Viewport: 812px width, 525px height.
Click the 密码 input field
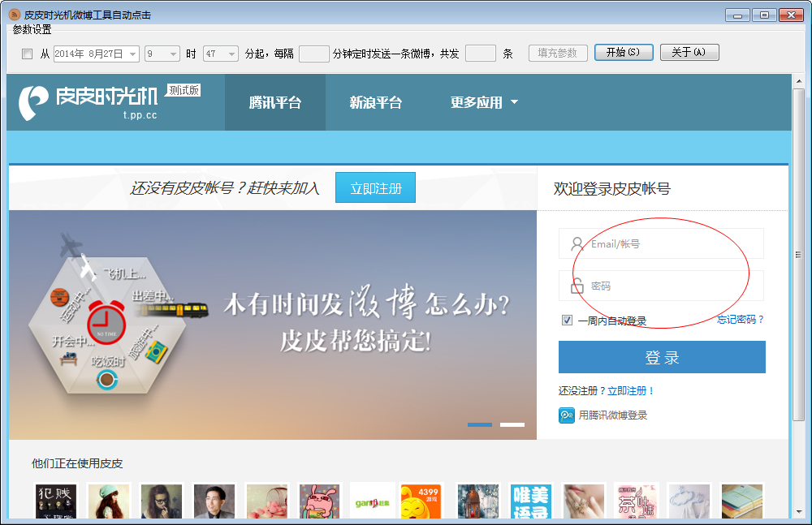661,286
